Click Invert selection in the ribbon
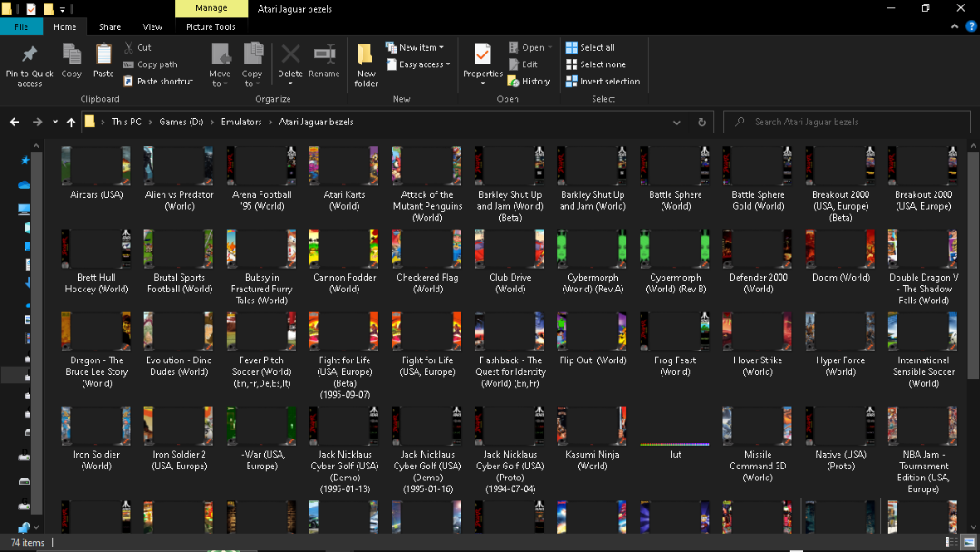This screenshot has height=552, width=980. point(603,82)
